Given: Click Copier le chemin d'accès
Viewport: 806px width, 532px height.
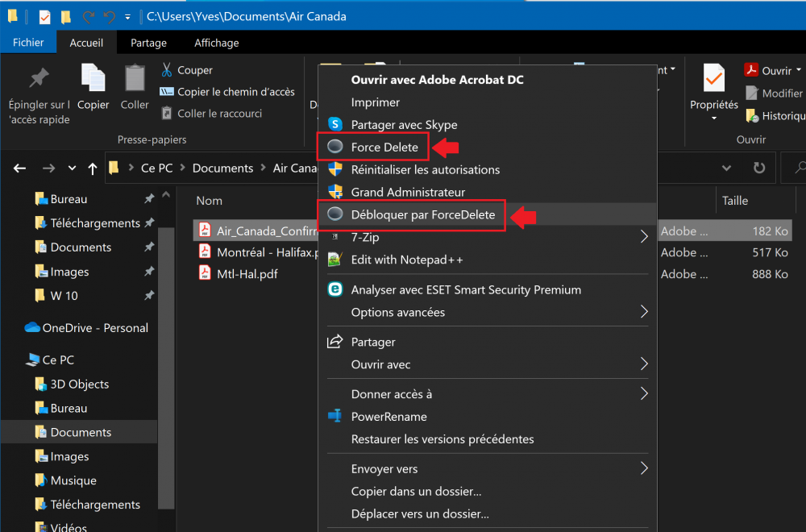Looking at the screenshot, I should pyautogui.click(x=235, y=92).
